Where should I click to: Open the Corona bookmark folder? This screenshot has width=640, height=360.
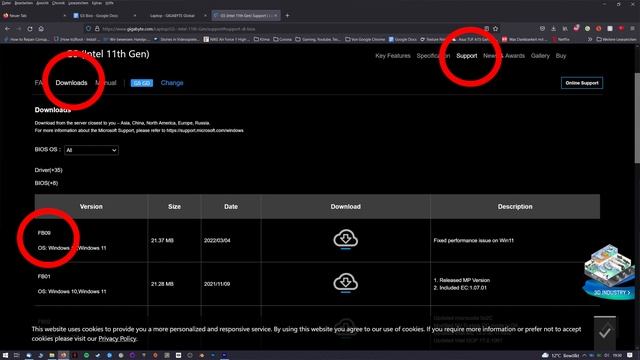tap(282, 39)
